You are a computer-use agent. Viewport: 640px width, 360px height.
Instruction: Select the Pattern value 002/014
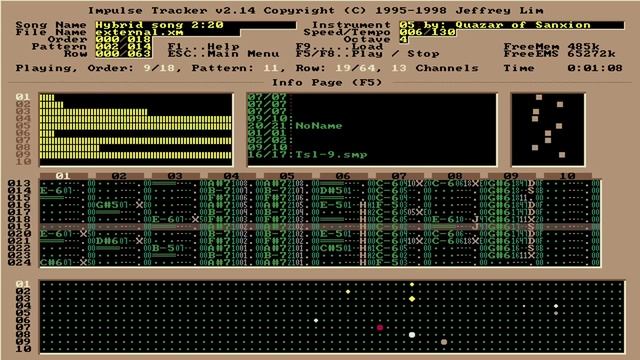[124, 47]
